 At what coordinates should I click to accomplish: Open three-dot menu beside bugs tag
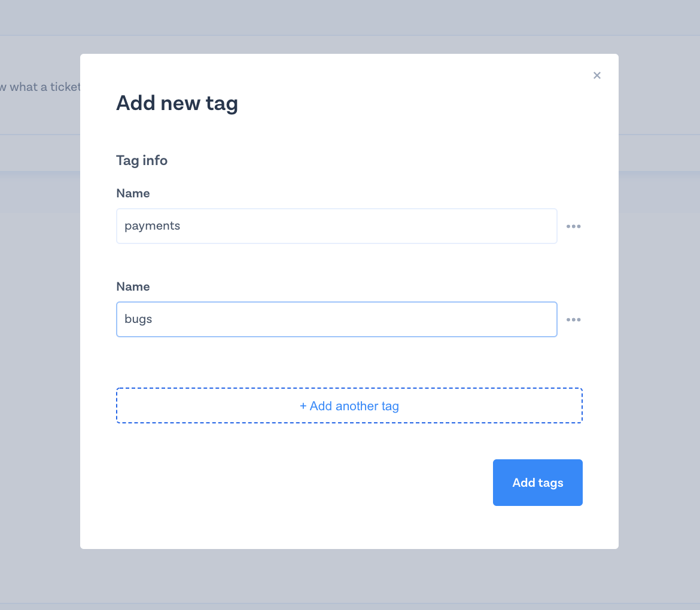point(573,319)
